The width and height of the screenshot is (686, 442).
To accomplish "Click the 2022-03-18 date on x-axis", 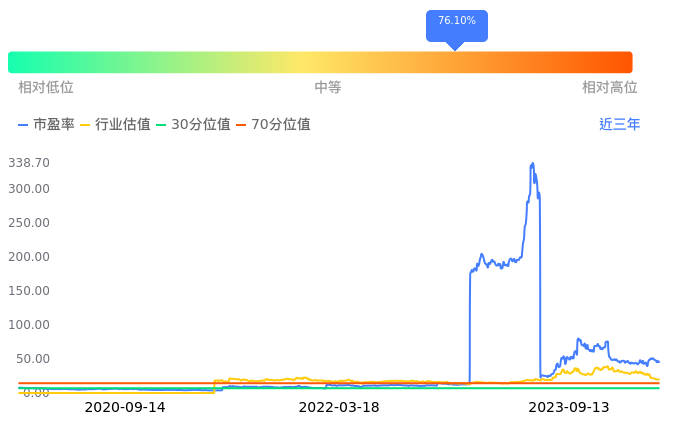I will click(339, 408).
